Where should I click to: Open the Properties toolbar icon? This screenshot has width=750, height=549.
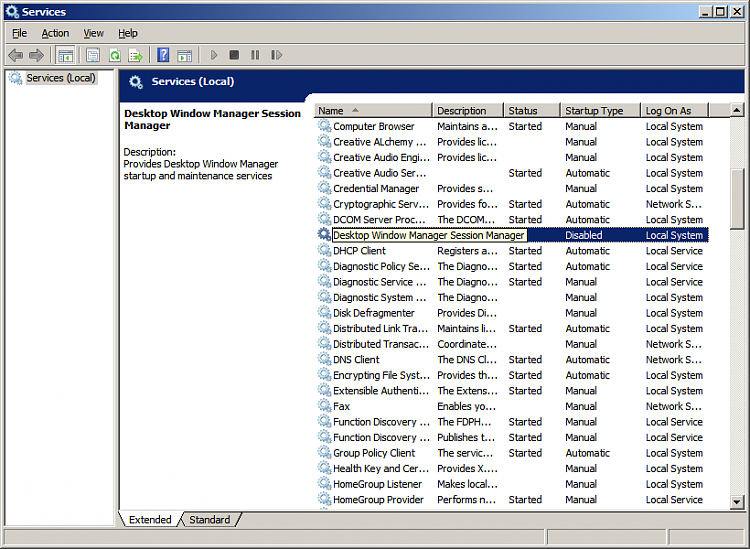coord(93,55)
